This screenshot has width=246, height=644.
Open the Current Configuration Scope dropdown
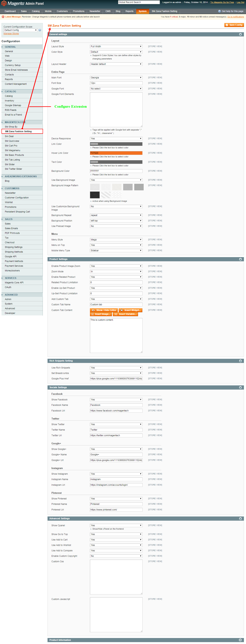point(20,30)
